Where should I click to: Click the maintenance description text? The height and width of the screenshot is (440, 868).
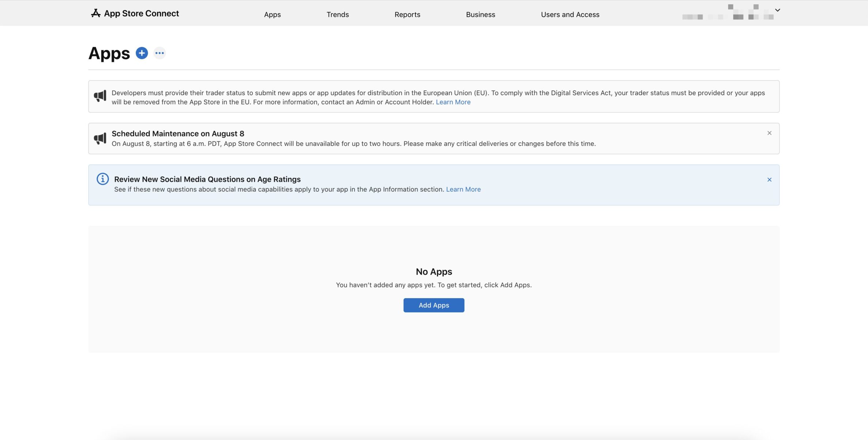coord(353,144)
